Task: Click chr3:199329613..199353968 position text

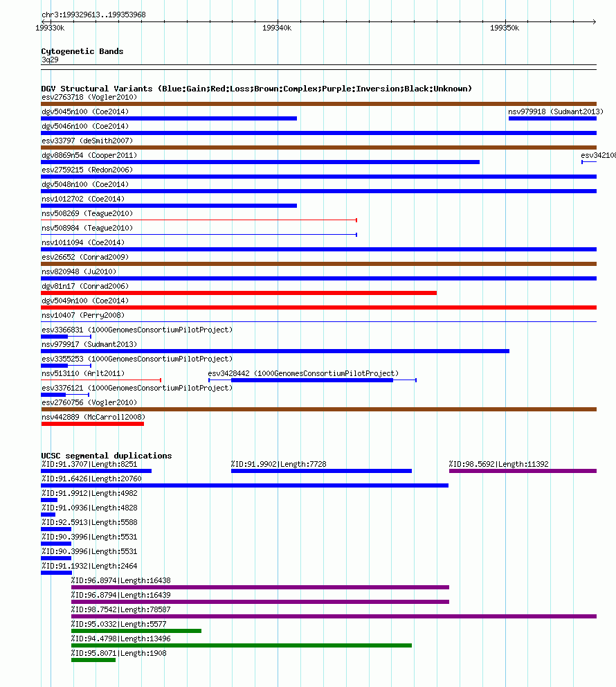Action: click(93, 15)
